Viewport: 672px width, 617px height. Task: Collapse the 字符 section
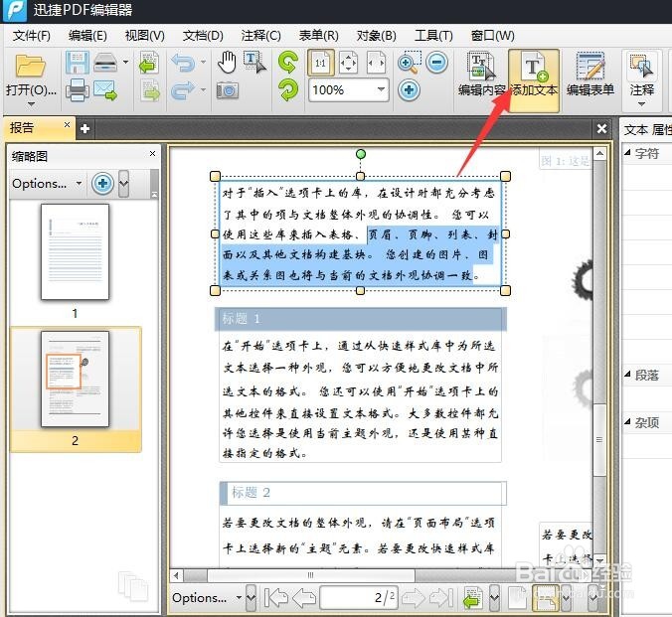coord(628,153)
